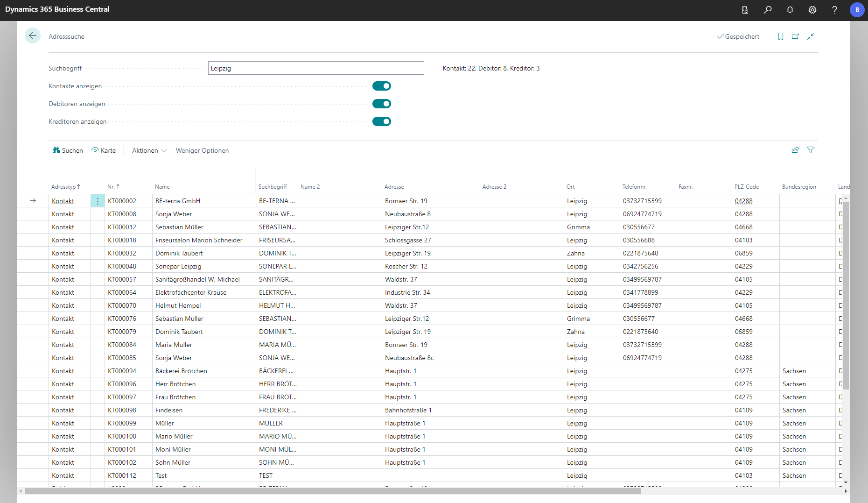Open the search magnifier in top bar
The image size is (868, 503).
point(768,10)
